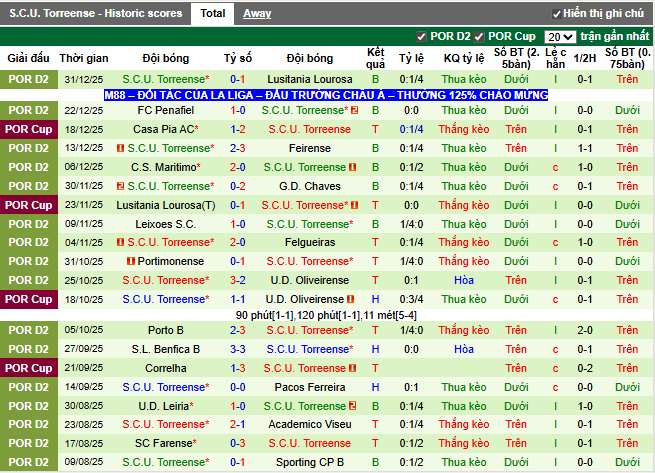
Task: Click red card icon in 06/12/25 Maritimo row
Action: (x=353, y=167)
